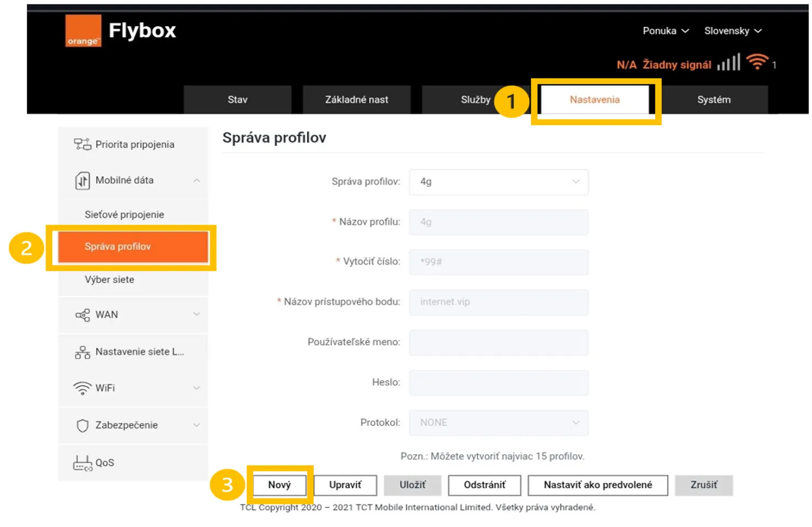Image resolution: width=812 pixels, height=527 pixels.
Task: Click the WAN share icon
Action: [x=83, y=315]
